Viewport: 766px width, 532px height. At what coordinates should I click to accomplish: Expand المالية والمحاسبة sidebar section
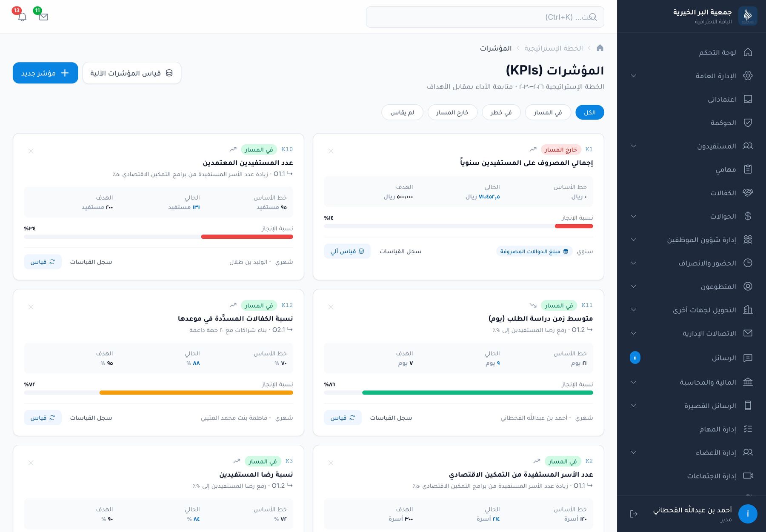click(634, 382)
